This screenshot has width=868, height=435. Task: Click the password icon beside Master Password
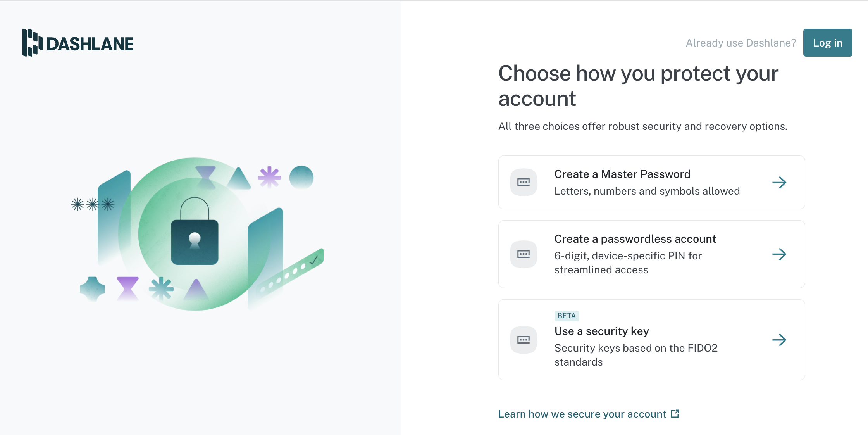pos(524,182)
